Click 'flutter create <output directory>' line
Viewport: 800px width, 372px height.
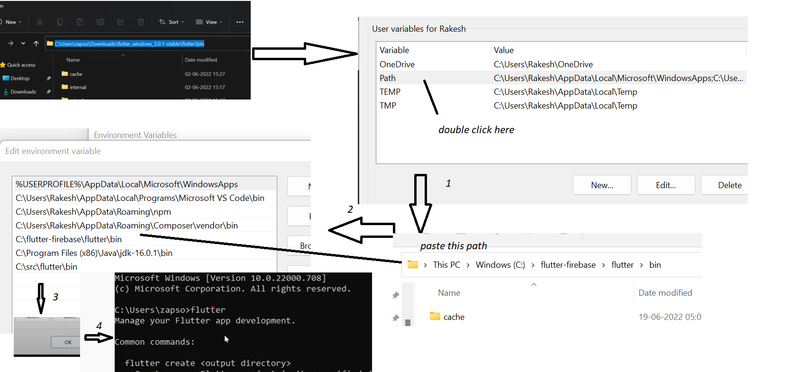click(x=208, y=363)
